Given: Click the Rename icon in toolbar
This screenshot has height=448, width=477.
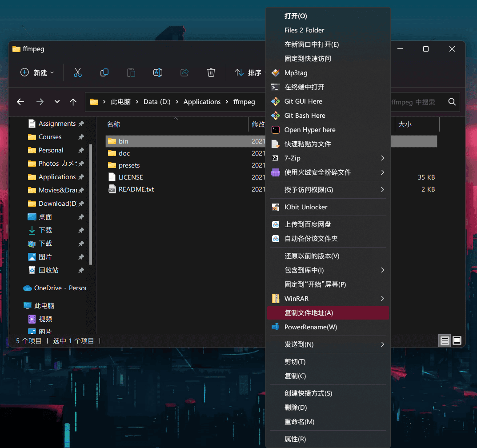Looking at the screenshot, I should coord(157,73).
